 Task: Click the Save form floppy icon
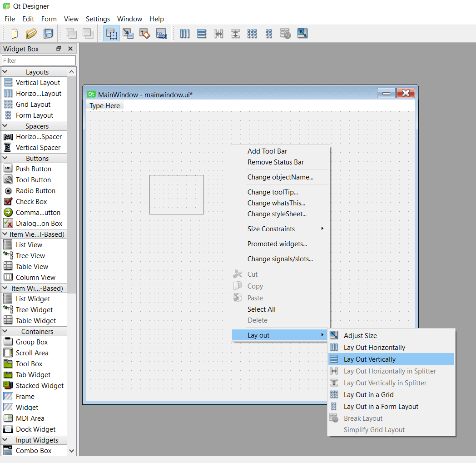pos(48,34)
